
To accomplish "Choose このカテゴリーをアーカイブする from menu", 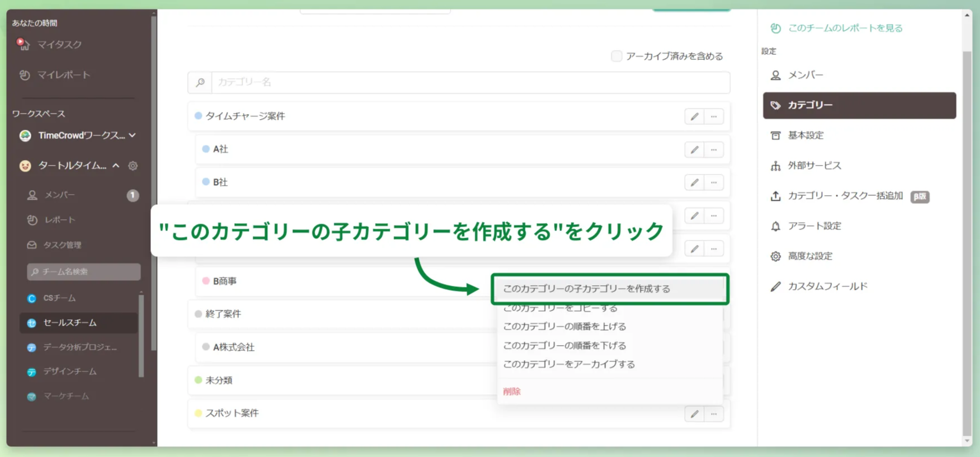I will [x=569, y=364].
